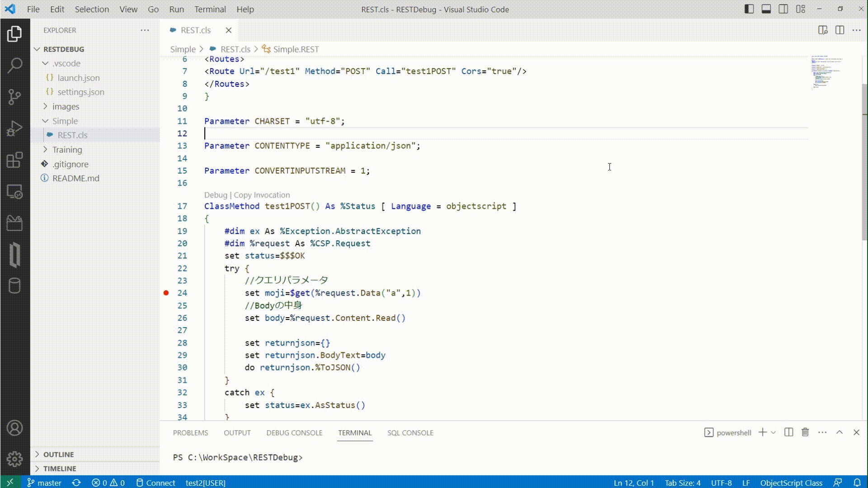Click the Debug code lens link
868x488 pixels.
click(x=215, y=195)
